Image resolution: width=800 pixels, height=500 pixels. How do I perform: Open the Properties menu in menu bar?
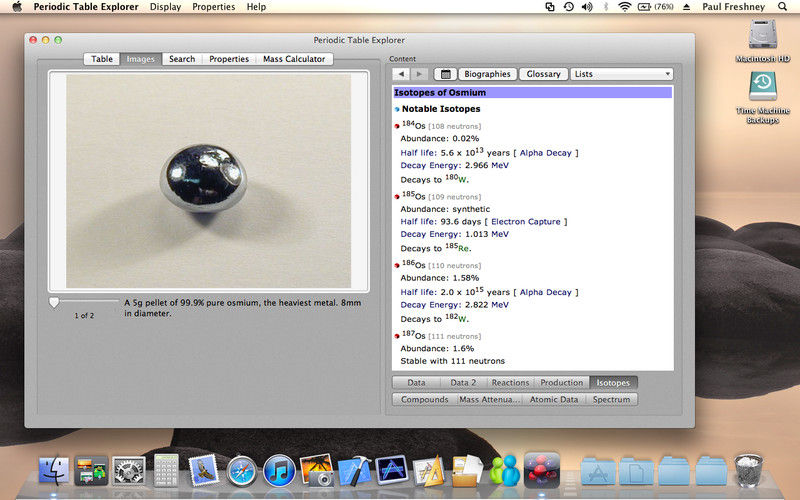[213, 7]
